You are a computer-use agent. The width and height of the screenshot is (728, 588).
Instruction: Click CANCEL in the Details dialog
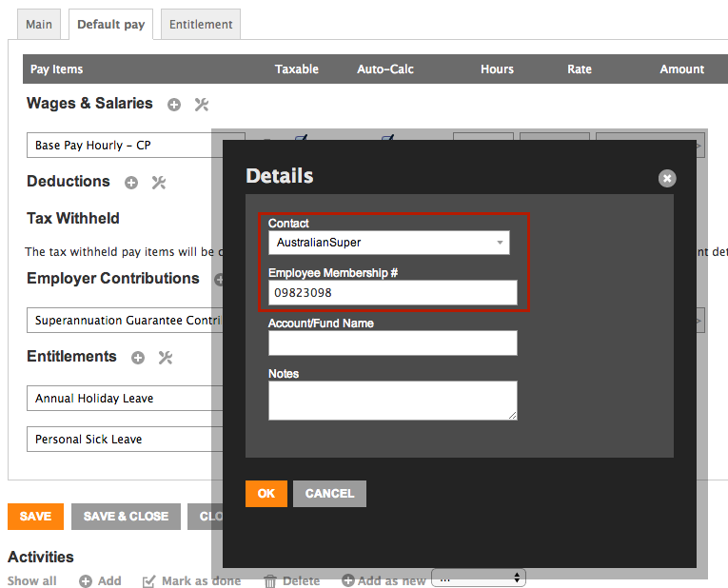(x=329, y=494)
